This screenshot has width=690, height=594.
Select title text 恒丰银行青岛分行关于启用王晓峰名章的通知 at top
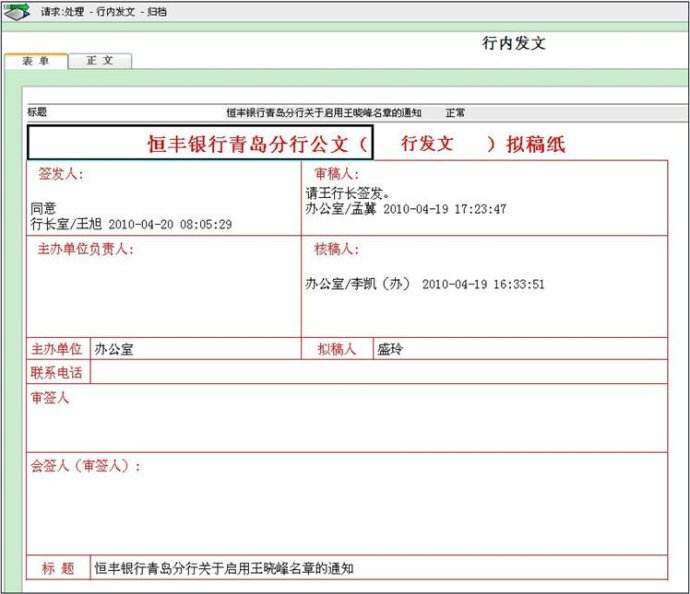324,113
